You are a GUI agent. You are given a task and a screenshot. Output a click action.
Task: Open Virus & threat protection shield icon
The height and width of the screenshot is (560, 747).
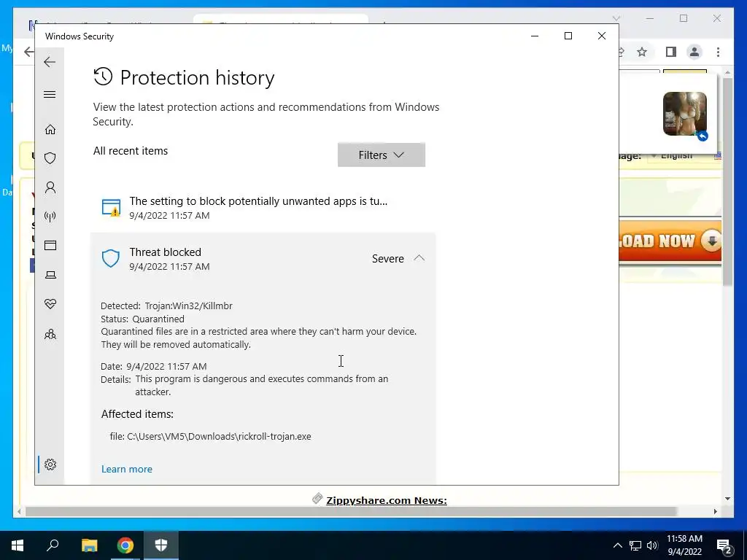point(50,158)
